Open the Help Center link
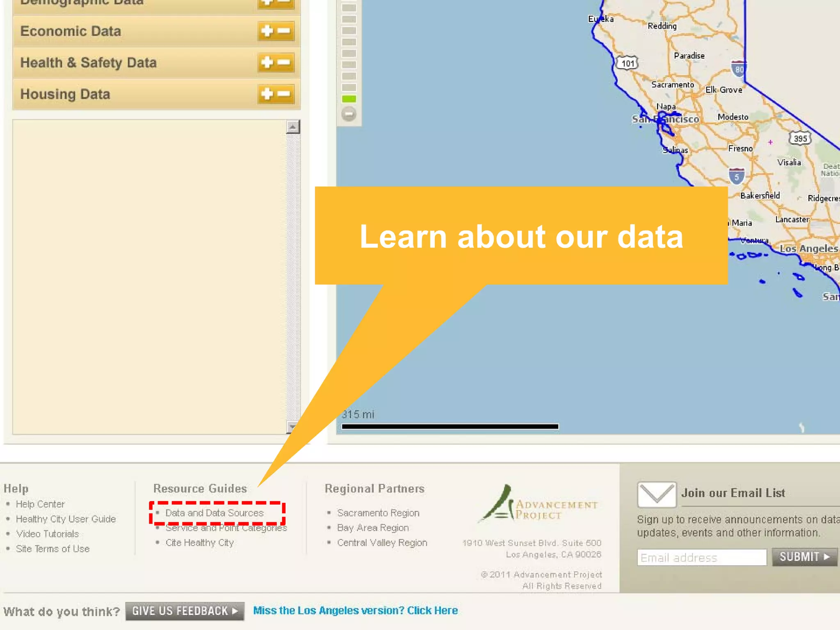 40,504
